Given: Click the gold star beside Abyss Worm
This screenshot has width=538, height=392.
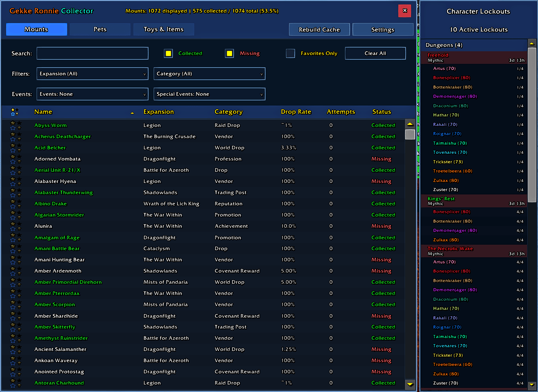Looking at the screenshot, I should 13,123.
